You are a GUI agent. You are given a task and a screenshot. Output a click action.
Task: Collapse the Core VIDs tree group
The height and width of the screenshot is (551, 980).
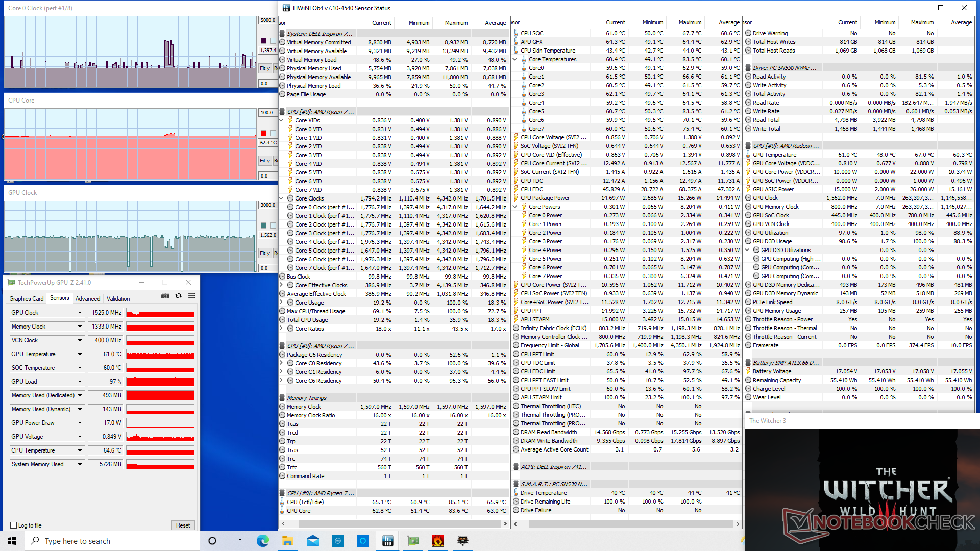coord(282,120)
